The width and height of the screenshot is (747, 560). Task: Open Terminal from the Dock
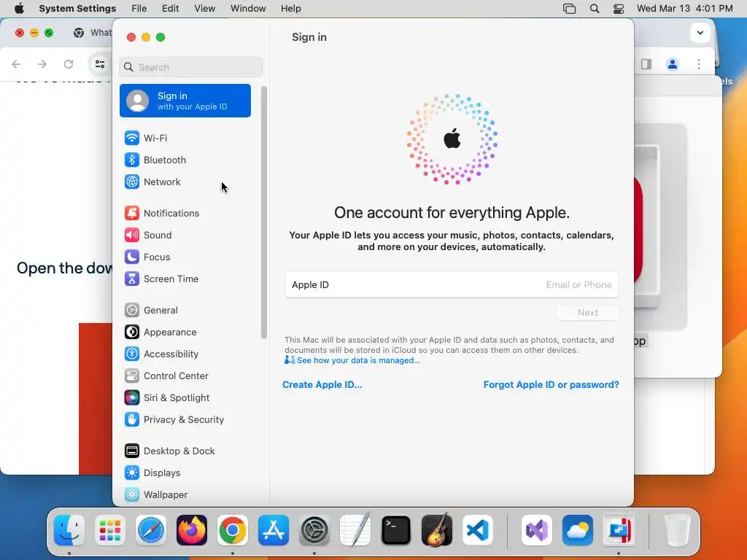[x=396, y=530]
